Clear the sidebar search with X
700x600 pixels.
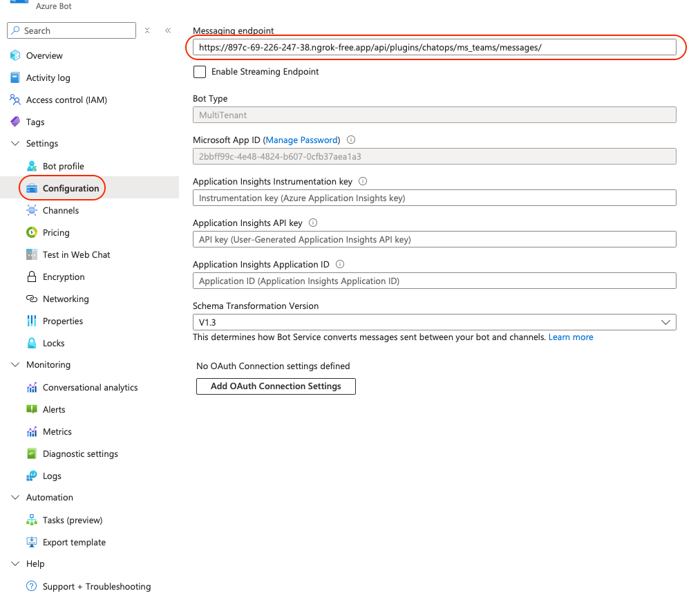(x=147, y=30)
